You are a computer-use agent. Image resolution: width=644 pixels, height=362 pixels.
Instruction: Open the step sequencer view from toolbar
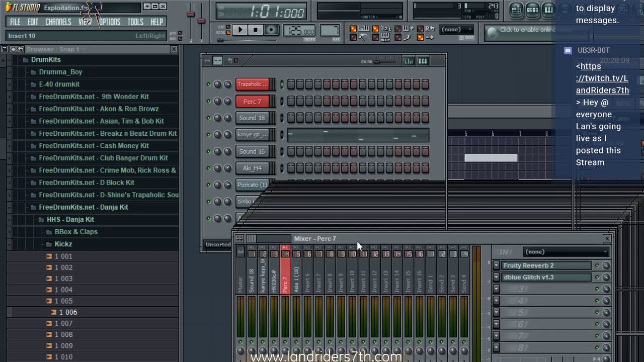532,10
